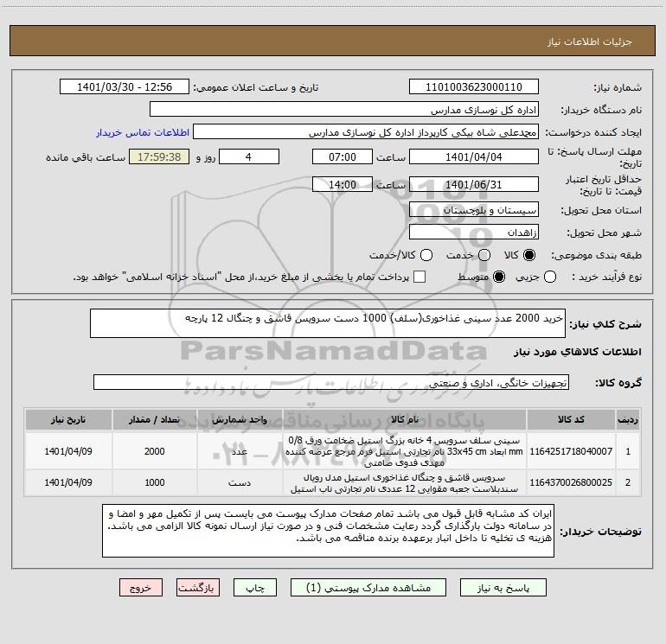Click the goods group field تجهیزات خانگی
666x644 pixels.
[331, 382]
